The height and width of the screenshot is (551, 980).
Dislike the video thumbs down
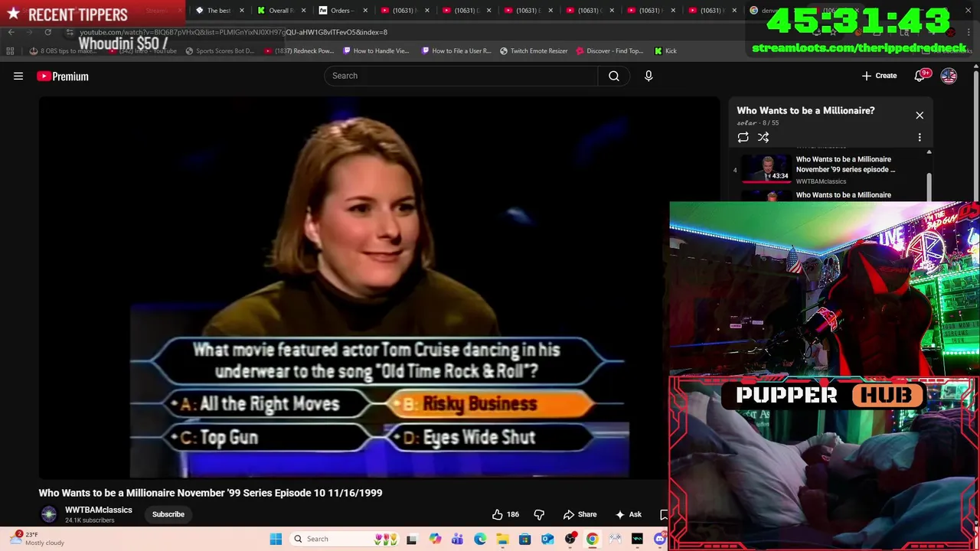(x=539, y=514)
